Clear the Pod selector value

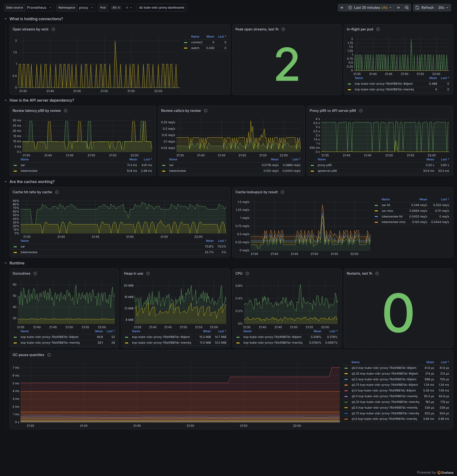[127, 8]
